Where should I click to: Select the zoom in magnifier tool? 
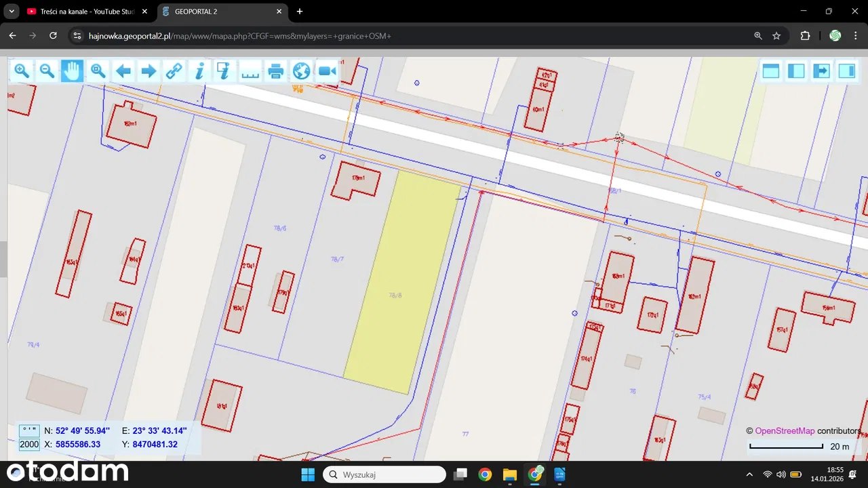click(x=22, y=71)
